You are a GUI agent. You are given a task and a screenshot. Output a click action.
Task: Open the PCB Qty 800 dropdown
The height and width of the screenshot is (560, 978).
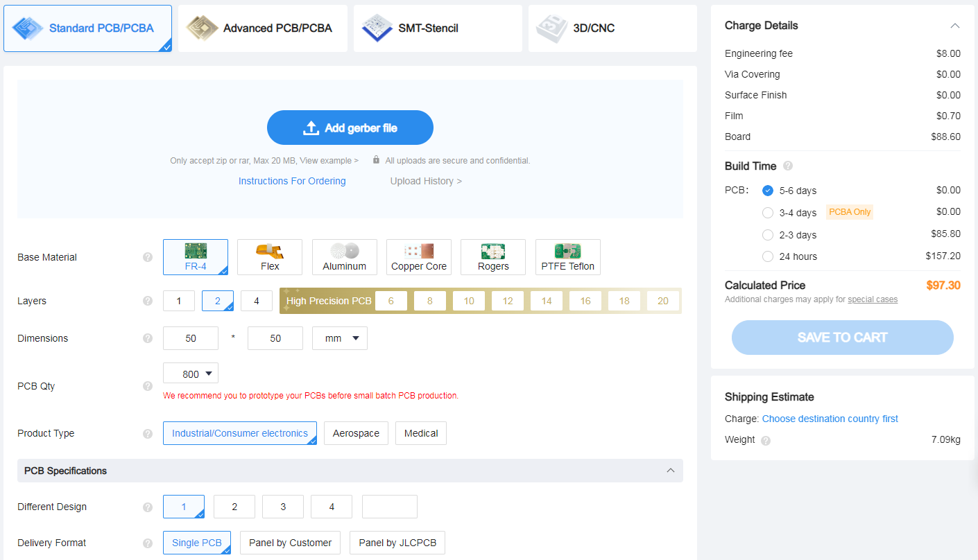(191, 374)
